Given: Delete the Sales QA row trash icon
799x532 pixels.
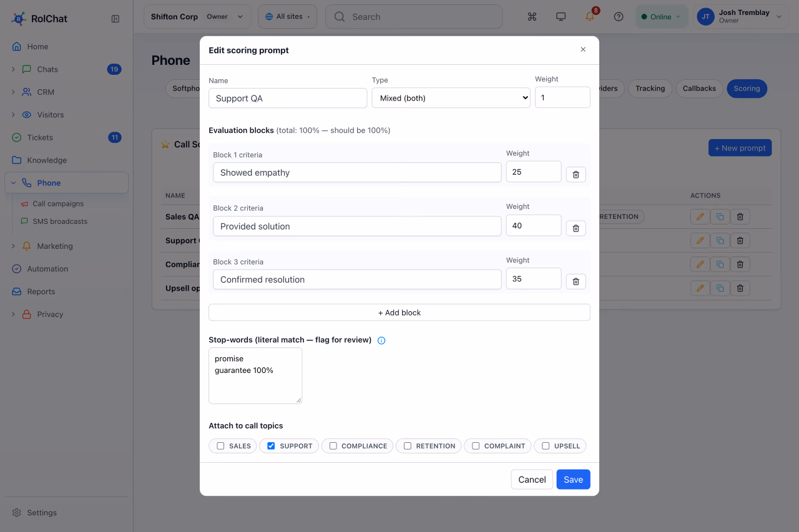Looking at the screenshot, I should pyautogui.click(x=740, y=216).
